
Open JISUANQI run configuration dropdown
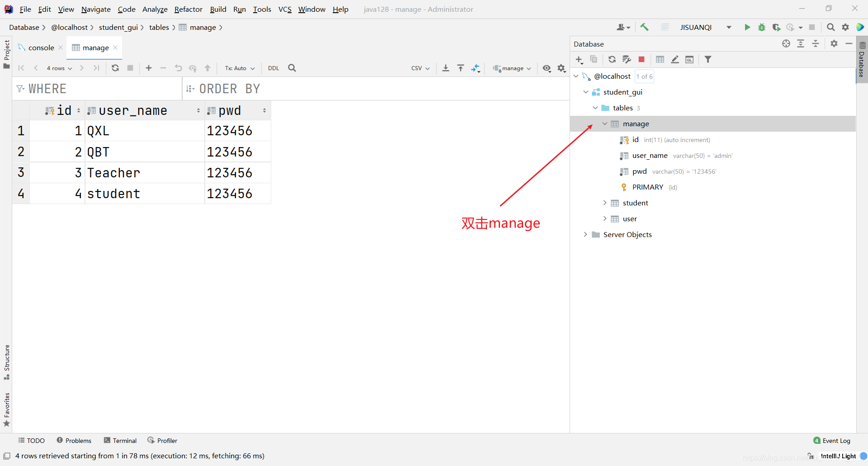tap(705, 27)
